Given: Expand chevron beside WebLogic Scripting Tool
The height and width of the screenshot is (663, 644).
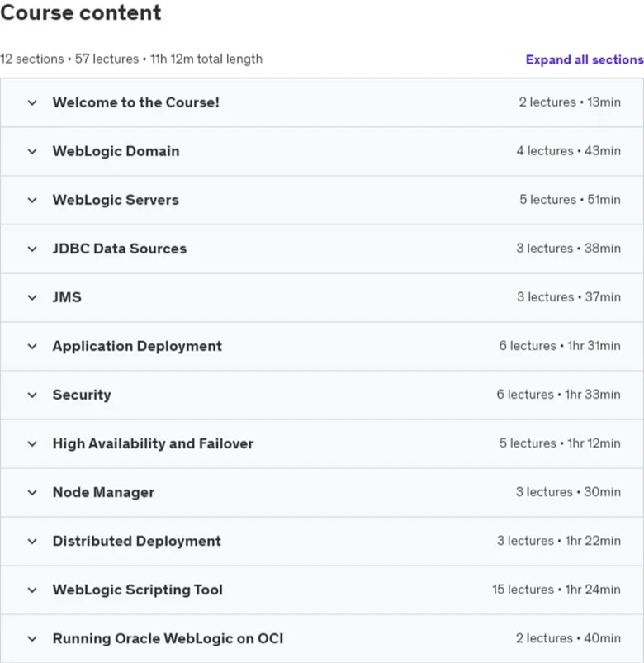Looking at the screenshot, I should click(32, 590).
